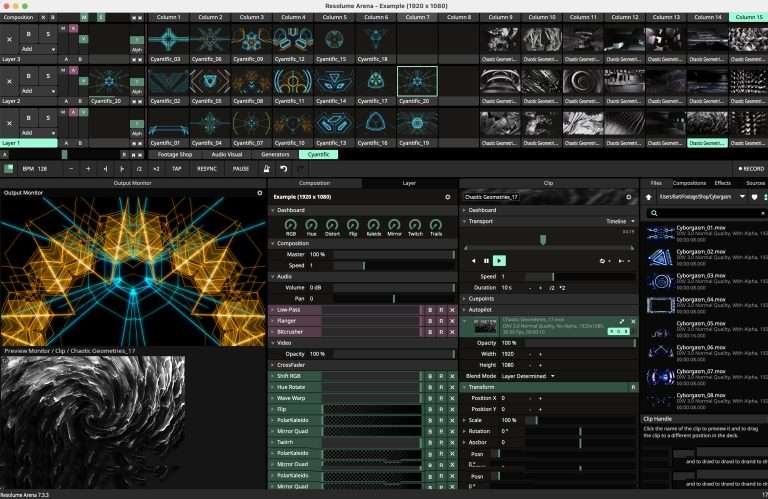Trigger the Cyantific_12 clip thumbnail

293,41
